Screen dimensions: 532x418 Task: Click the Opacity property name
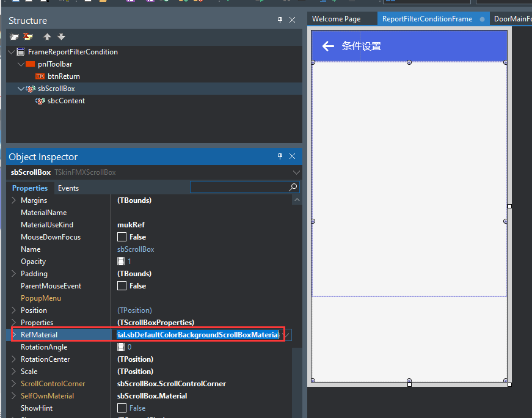pos(33,262)
